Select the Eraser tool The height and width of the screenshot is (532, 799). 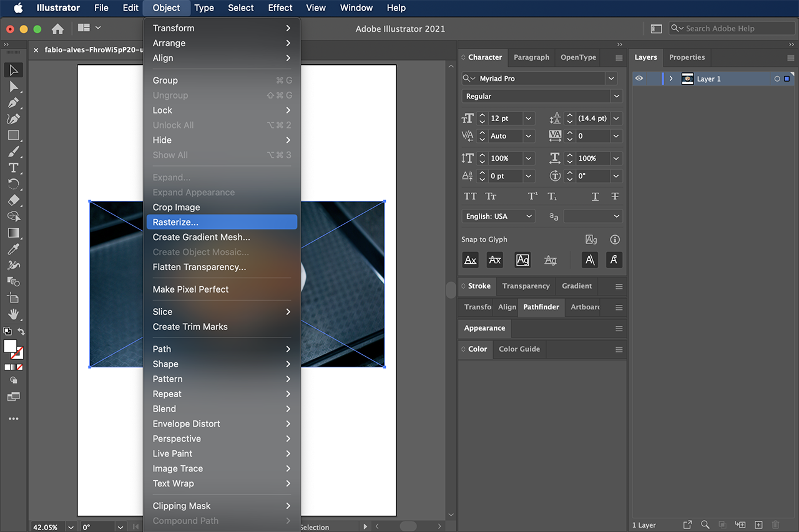coord(14,200)
